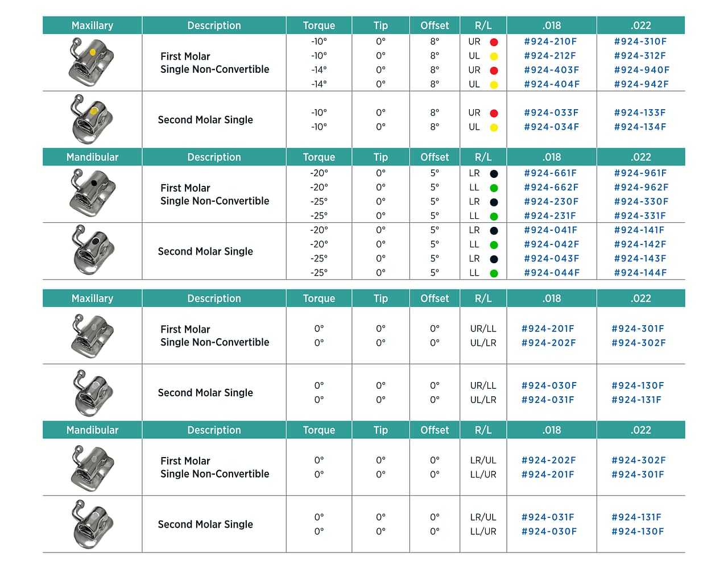Select the mandibular second molar tube image with black dot
The height and width of the screenshot is (573, 728).
coord(93,251)
